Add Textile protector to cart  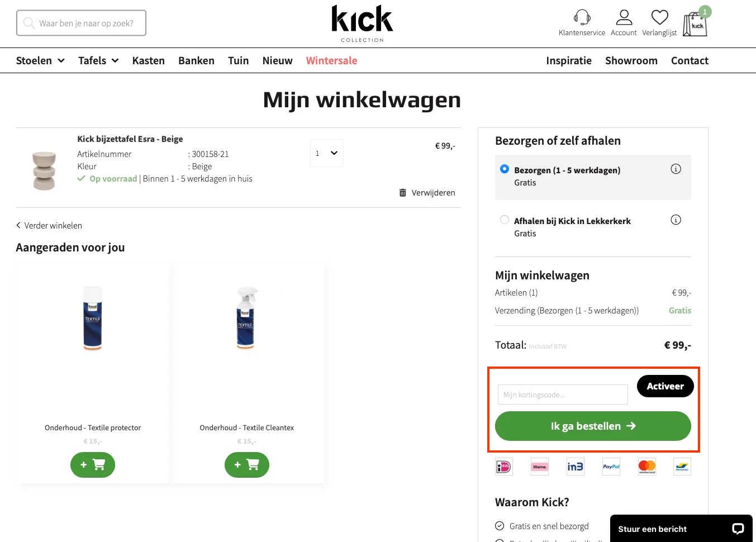(x=93, y=464)
